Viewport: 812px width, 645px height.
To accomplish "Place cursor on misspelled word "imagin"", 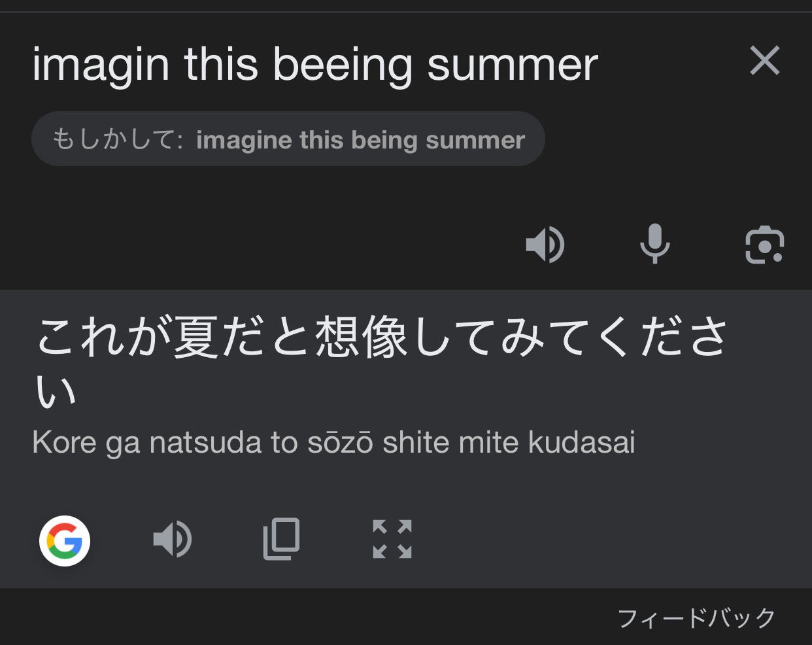I will pos(101,64).
